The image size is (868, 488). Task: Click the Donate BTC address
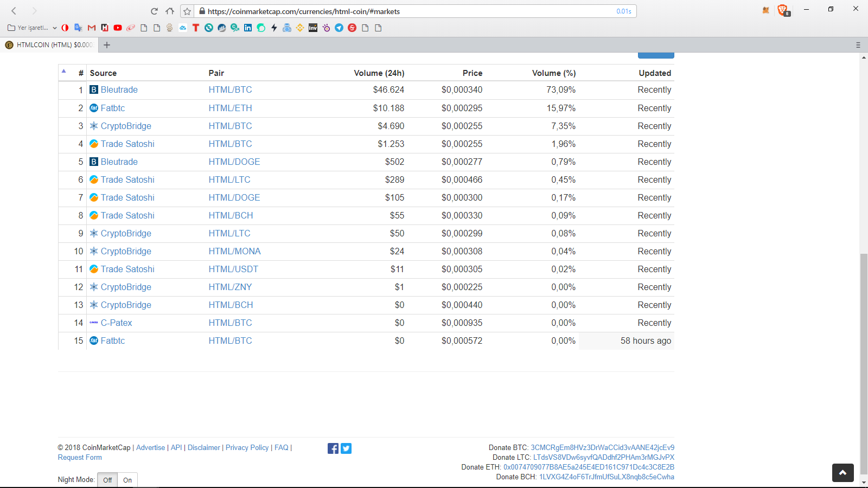pos(602,448)
